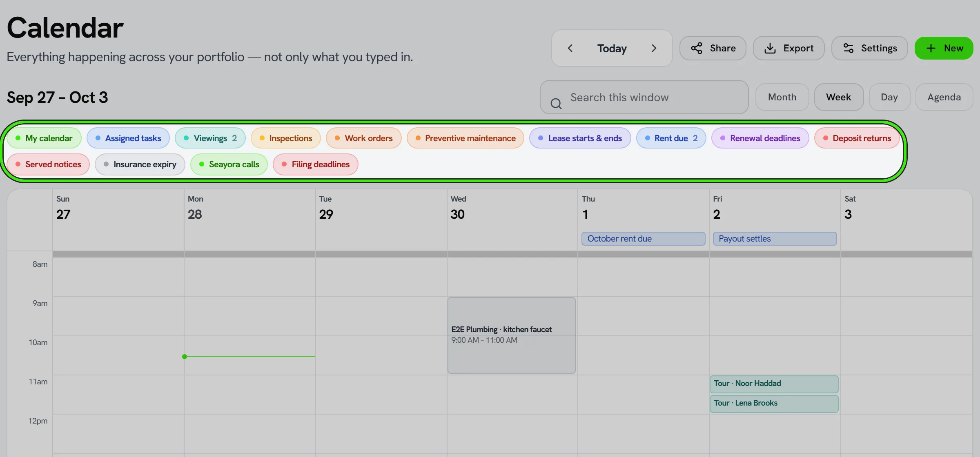Switch to Week view

(x=839, y=97)
